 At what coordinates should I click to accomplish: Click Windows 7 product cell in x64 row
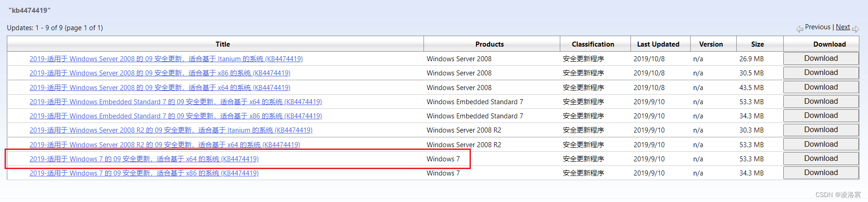(x=443, y=159)
